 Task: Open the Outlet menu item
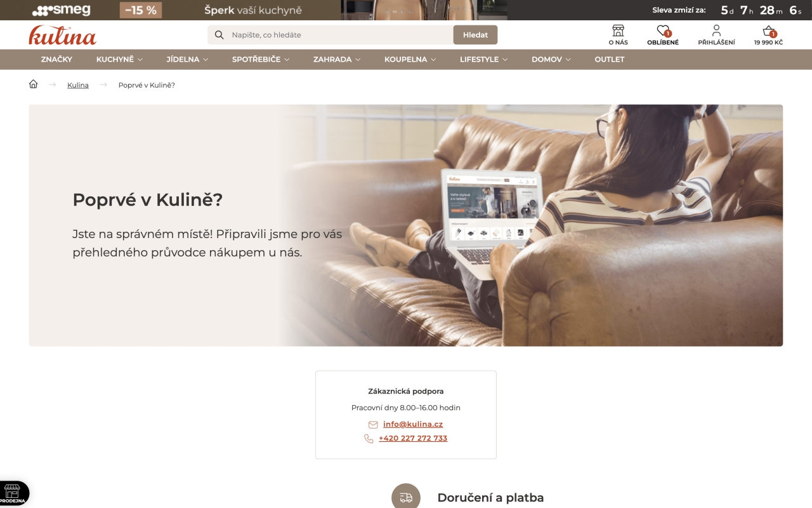(x=610, y=59)
